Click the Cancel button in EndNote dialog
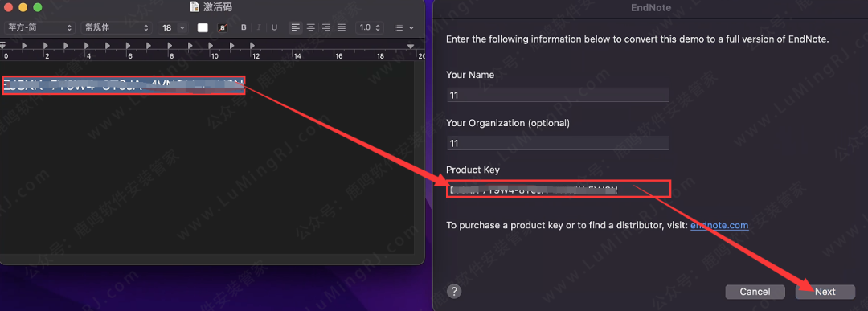Screen dimensions: 868x311 pos(755,292)
